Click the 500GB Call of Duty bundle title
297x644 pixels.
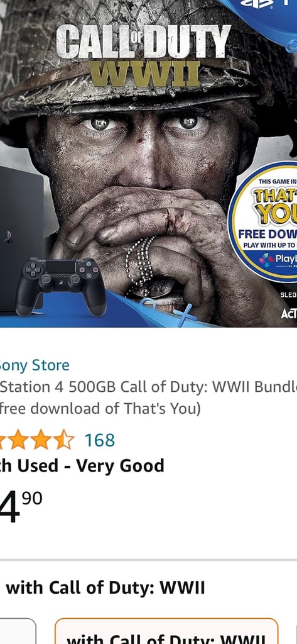pyautogui.click(x=148, y=387)
